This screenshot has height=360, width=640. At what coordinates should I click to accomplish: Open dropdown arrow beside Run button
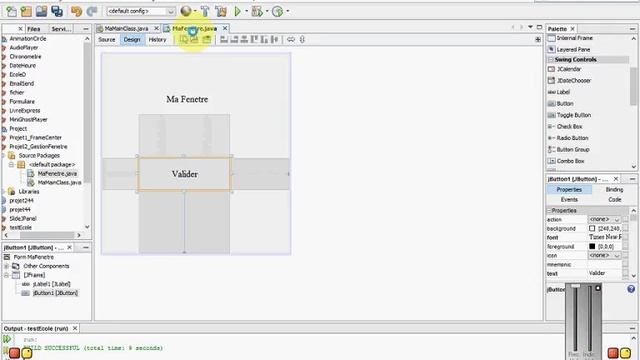pyautogui.click(x=247, y=11)
